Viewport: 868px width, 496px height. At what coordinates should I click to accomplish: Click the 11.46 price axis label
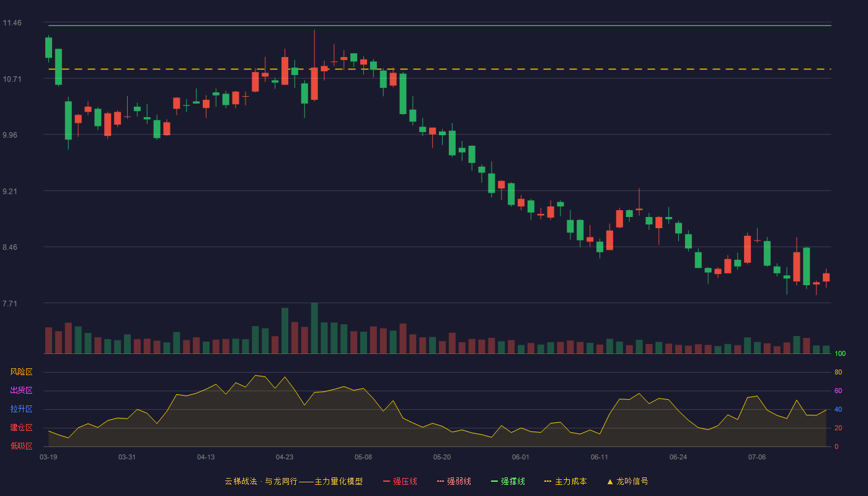click(x=12, y=23)
